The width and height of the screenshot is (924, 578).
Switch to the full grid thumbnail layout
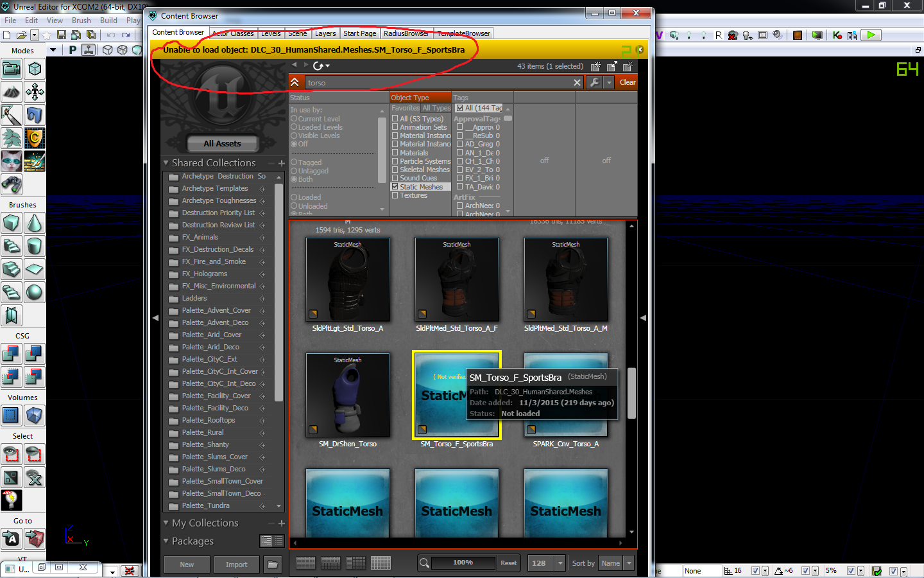click(381, 563)
